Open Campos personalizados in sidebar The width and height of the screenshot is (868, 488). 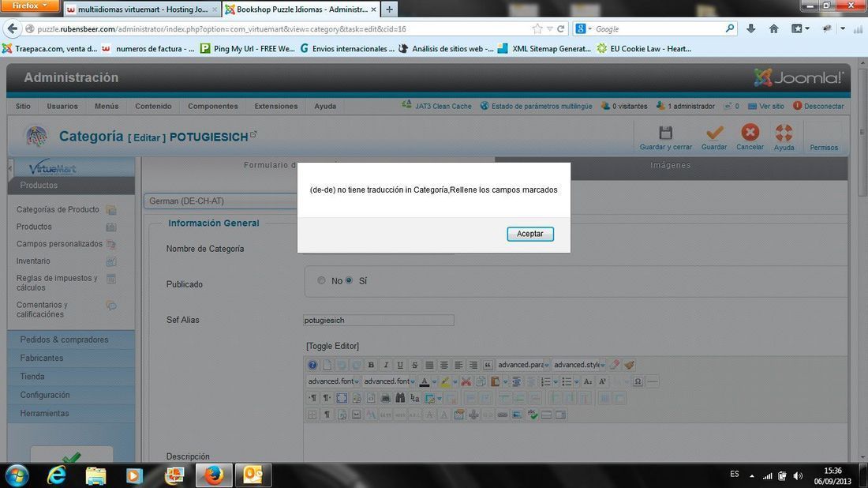coord(59,244)
